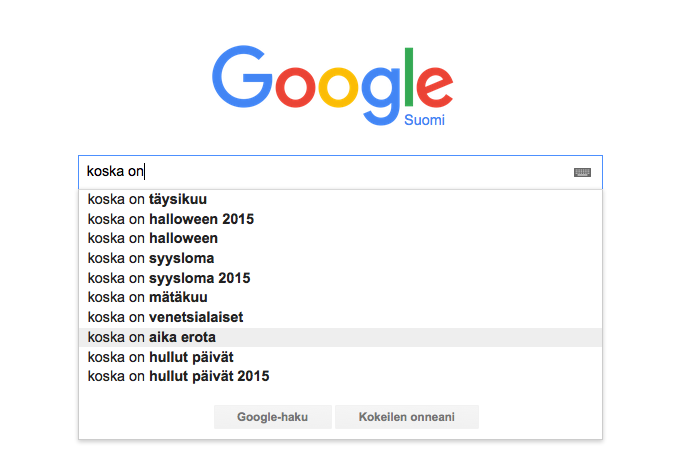
Task: Click bold text aika erota
Action: (x=182, y=337)
